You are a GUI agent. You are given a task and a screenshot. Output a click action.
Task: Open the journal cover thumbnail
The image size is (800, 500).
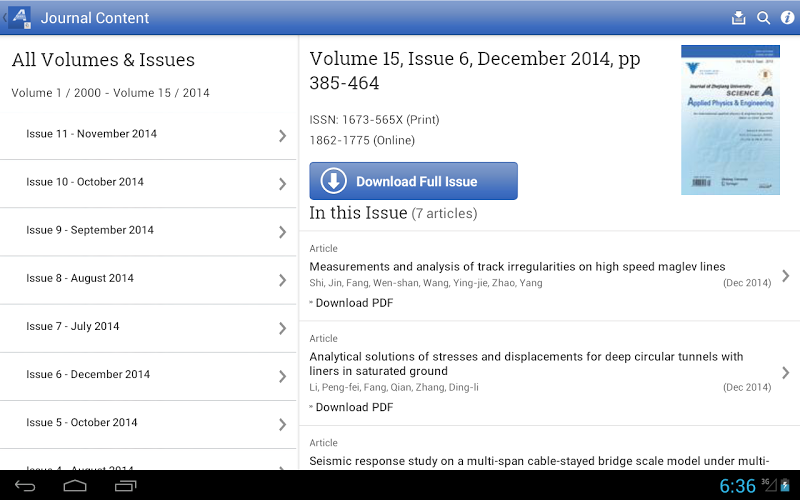pos(716,119)
